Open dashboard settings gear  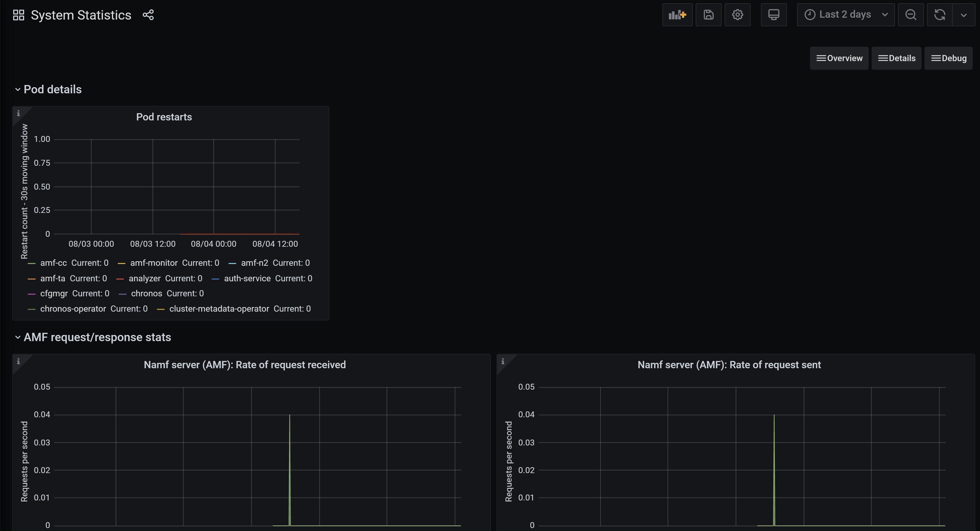click(737, 15)
